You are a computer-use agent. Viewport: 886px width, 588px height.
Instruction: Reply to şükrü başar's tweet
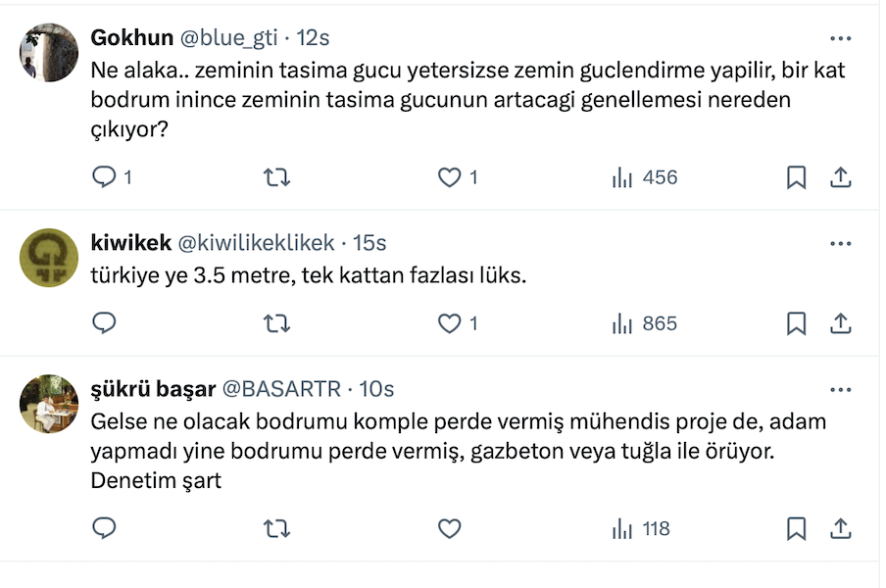105,529
